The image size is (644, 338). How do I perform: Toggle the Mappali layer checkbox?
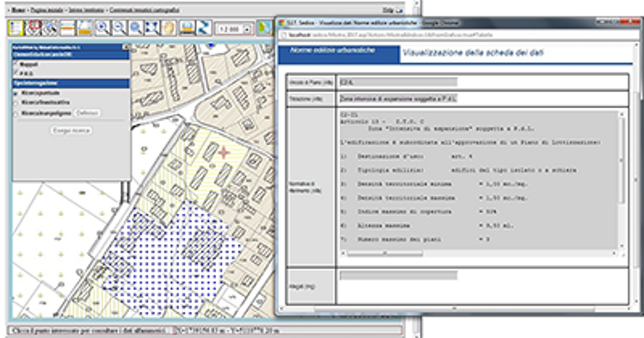tap(16, 63)
